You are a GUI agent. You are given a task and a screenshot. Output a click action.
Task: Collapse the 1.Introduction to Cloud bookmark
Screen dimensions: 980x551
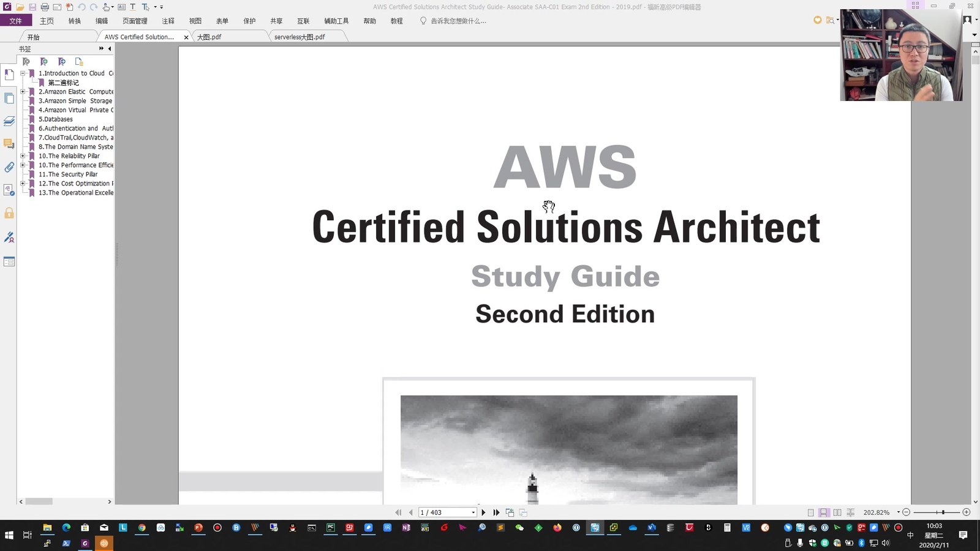[23, 73]
